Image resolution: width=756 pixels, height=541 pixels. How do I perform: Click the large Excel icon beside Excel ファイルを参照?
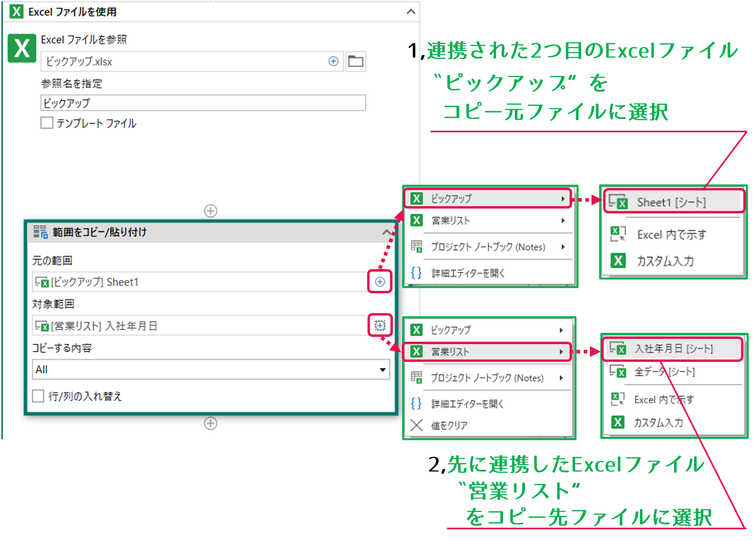click(22, 48)
